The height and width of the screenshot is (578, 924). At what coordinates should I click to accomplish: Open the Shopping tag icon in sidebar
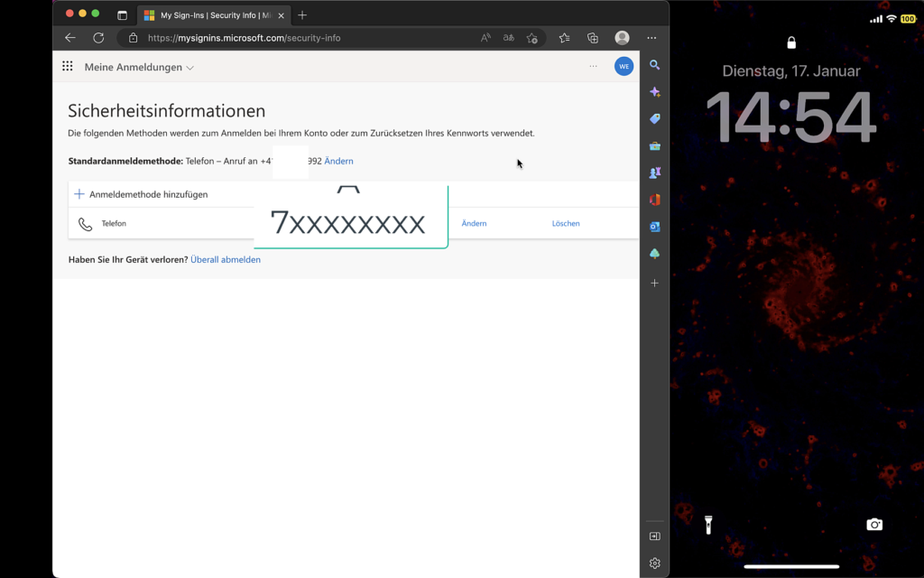(654, 119)
